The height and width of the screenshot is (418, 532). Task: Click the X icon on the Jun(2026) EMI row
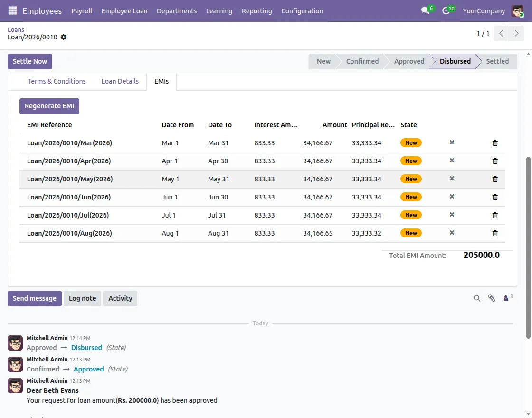coord(452,197)
